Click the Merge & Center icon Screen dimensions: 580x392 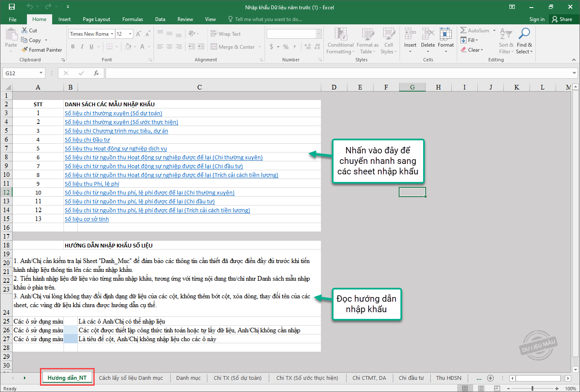coord(214,47)
